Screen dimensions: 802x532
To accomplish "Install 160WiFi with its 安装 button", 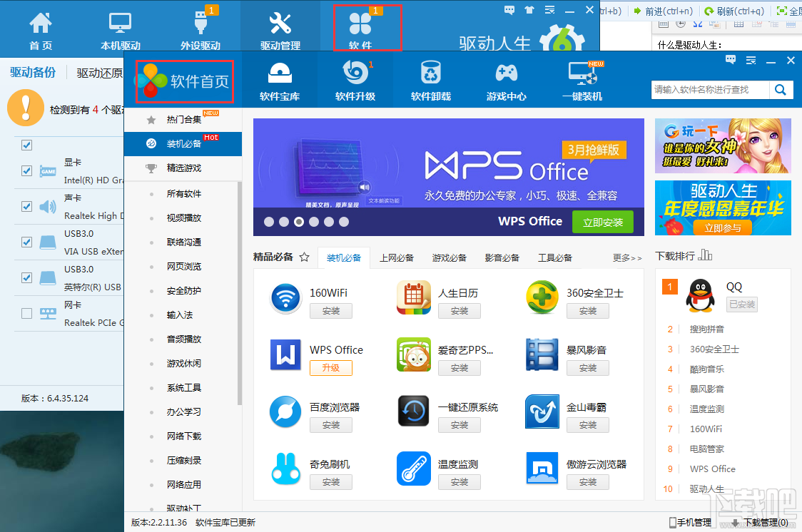I will pyautogui.click(x=331, y=311).
